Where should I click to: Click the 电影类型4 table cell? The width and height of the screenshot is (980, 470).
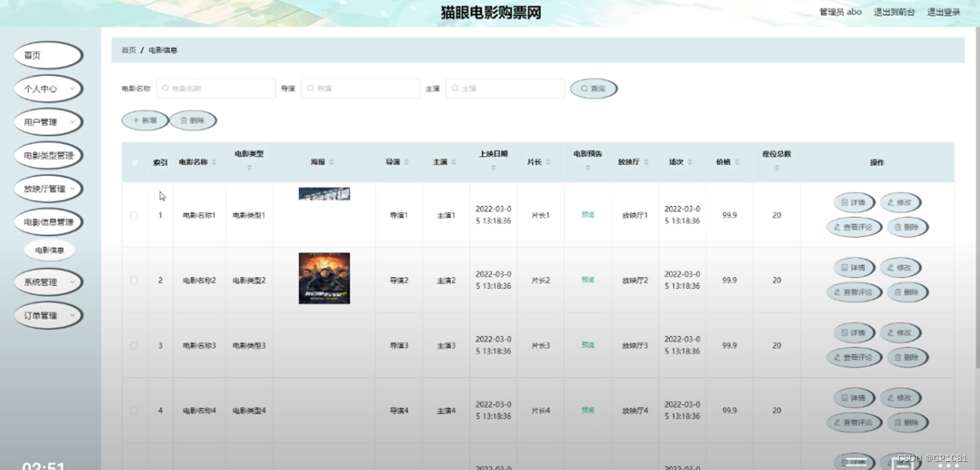pyautogui.click(x=249, y=411)
